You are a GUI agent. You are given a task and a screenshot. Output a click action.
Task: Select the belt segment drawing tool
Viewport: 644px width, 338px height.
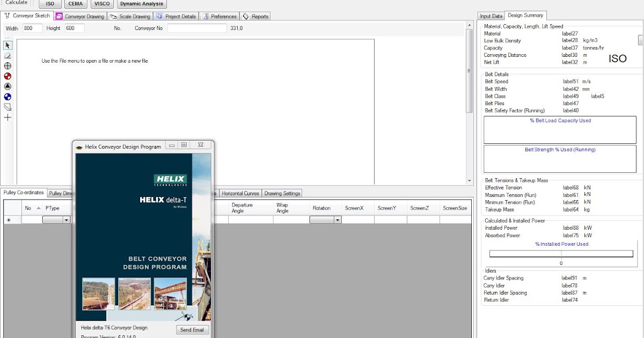pyautogui.click(x=8, y=107)
